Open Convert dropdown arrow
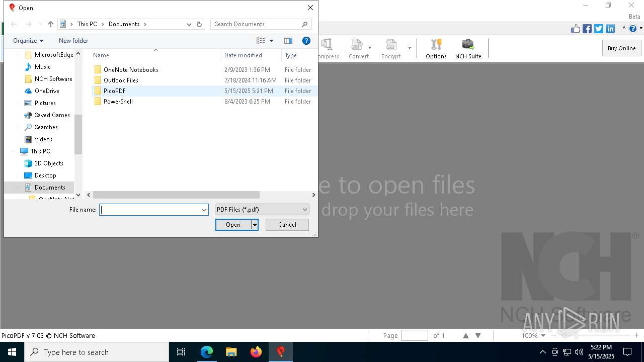The height and width of the screenshot is (362, 644). [370, 48]
